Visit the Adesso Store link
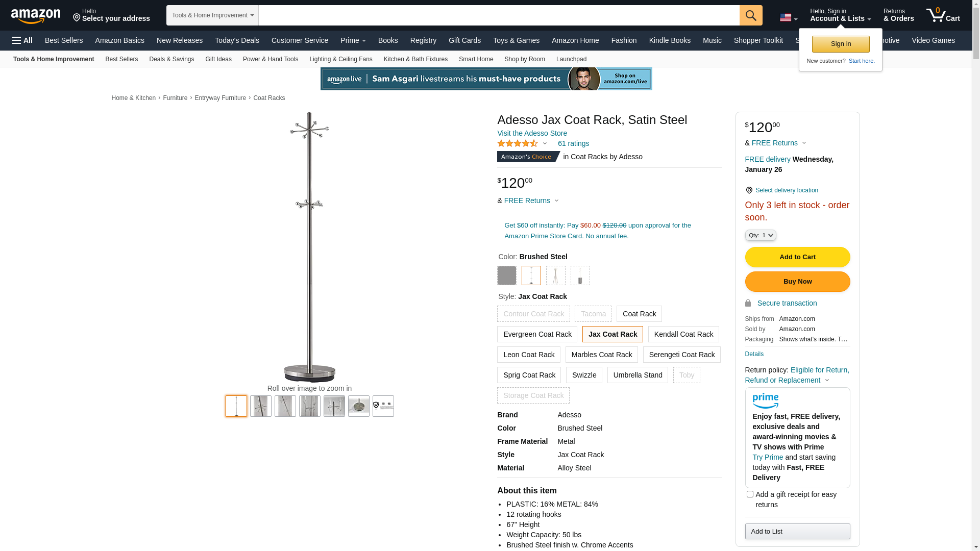980x551 pixels. pos(532,133)
